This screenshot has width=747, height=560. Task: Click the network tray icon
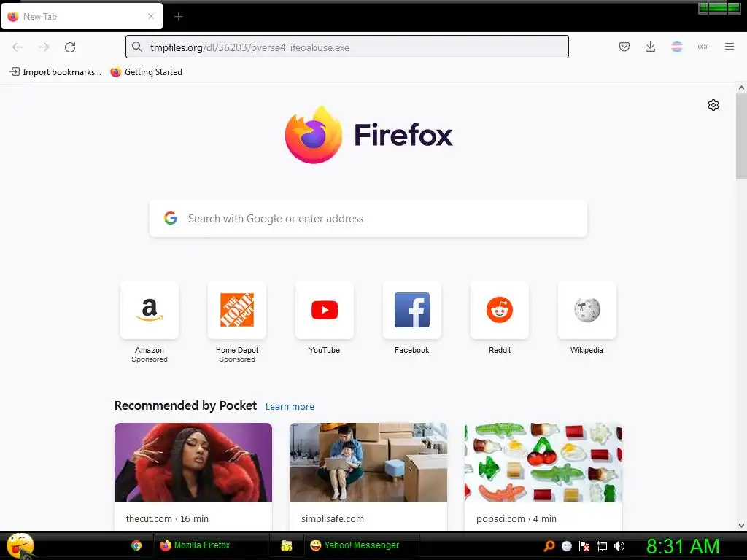[x=602, y=546]
